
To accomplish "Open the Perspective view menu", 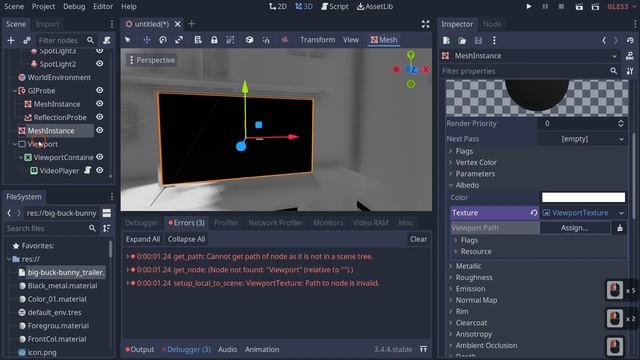I will (x=152, y=60).
